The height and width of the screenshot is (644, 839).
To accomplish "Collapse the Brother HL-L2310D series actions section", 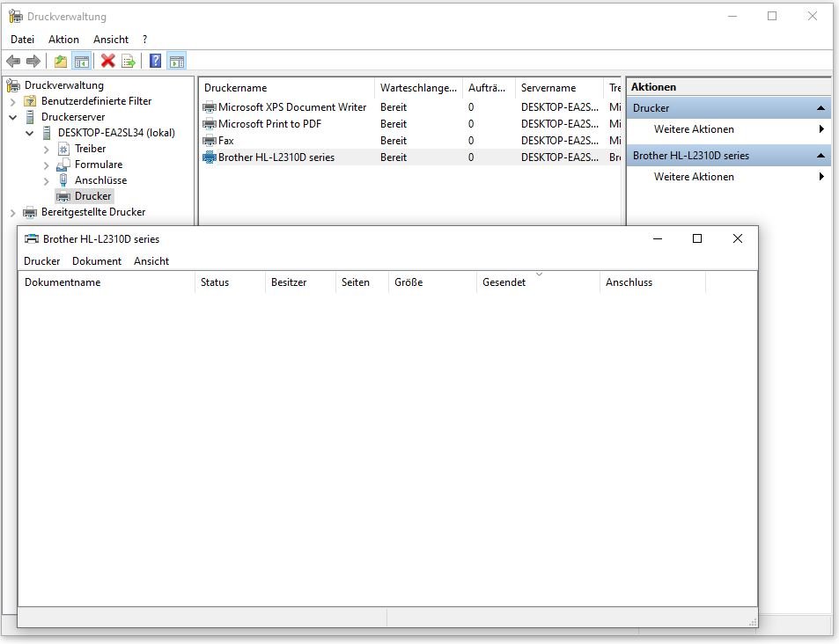I will pos(821,156).
